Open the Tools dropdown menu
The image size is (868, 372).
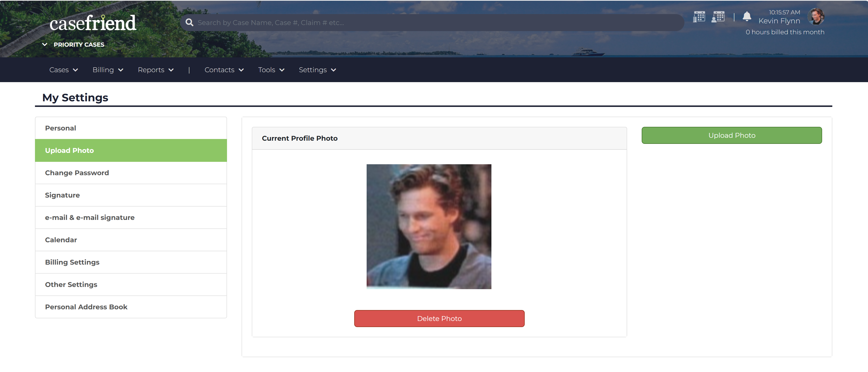click(271, 70)
